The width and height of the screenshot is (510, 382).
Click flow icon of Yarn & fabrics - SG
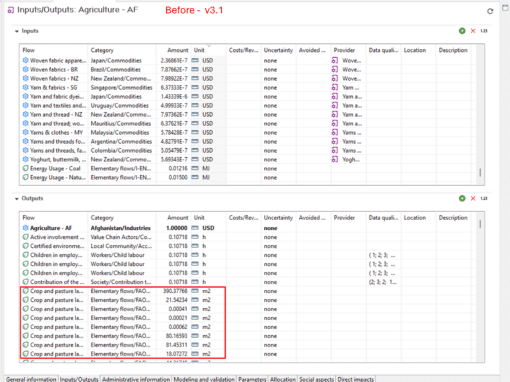click(x=25, y=87)
